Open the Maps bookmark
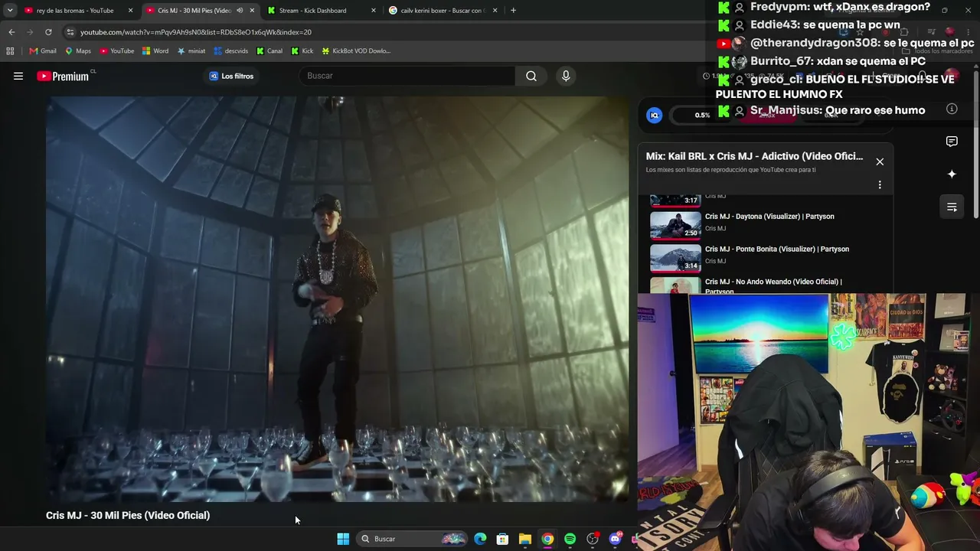The width and height of the screenshot is (980, 551). pos(78,51)
